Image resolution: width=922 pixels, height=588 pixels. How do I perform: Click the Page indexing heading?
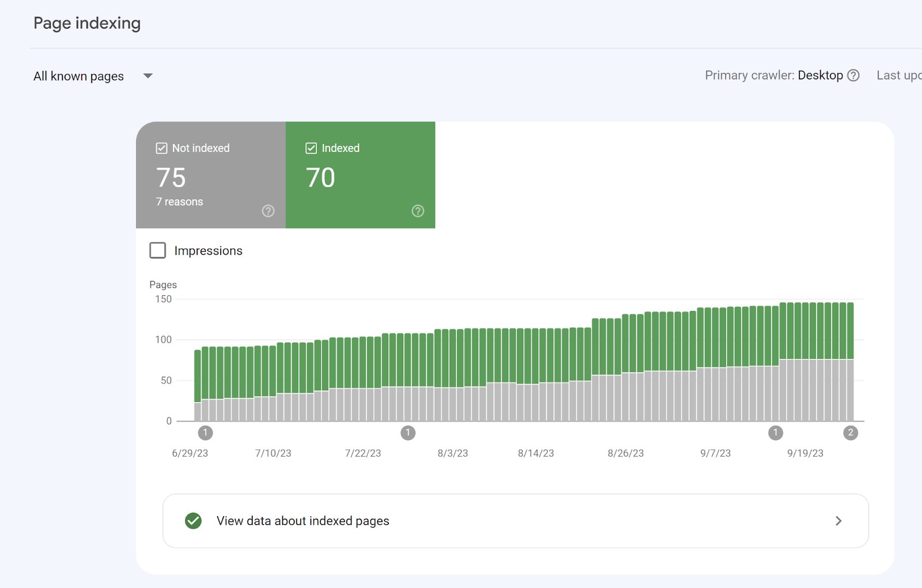(x=87, y=23)
